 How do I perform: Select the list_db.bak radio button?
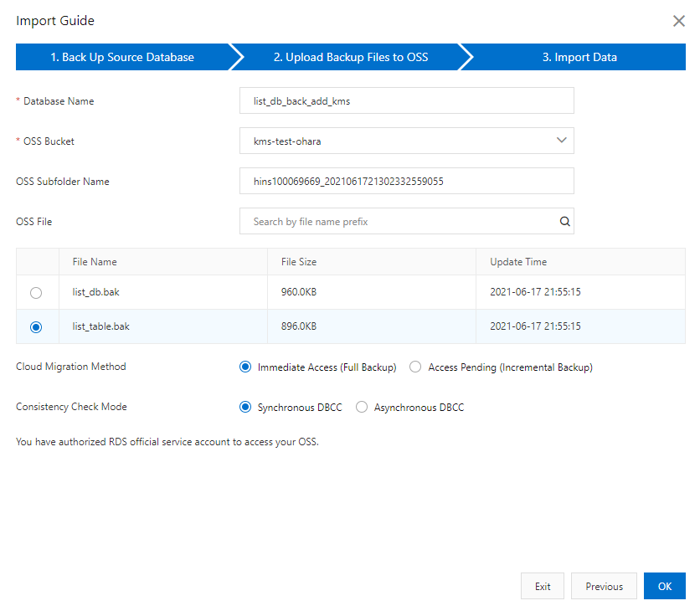[36, 293]
